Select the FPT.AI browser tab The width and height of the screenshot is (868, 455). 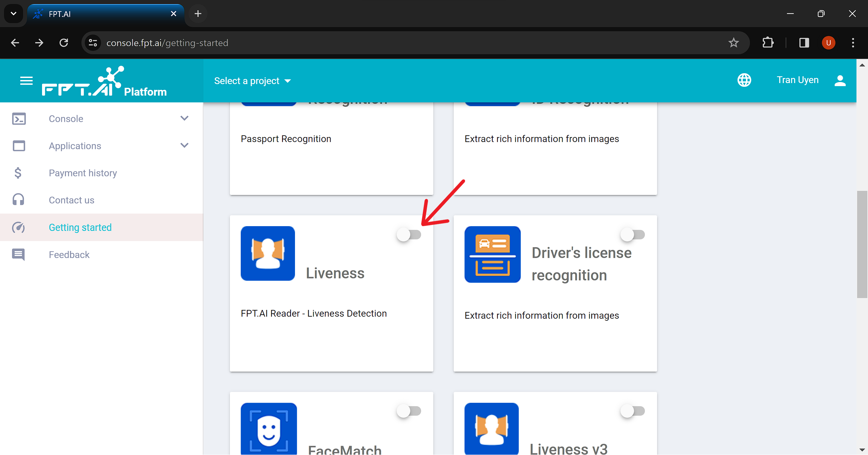tap(105, 14)
